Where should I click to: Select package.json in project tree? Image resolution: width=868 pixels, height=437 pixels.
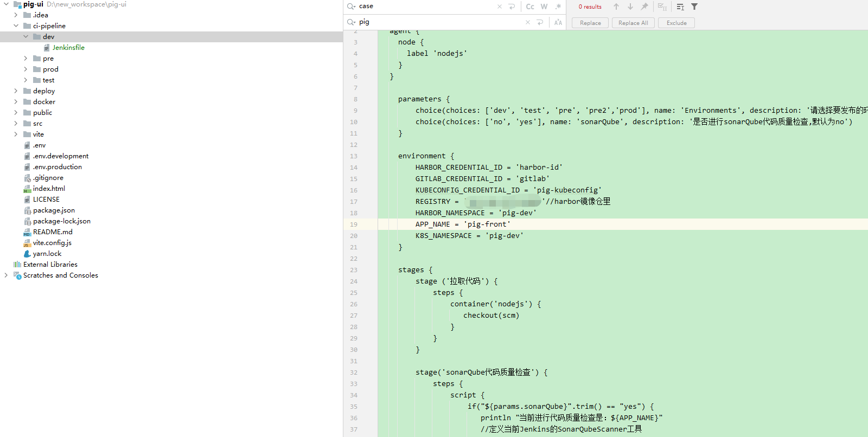pos(54,210)
